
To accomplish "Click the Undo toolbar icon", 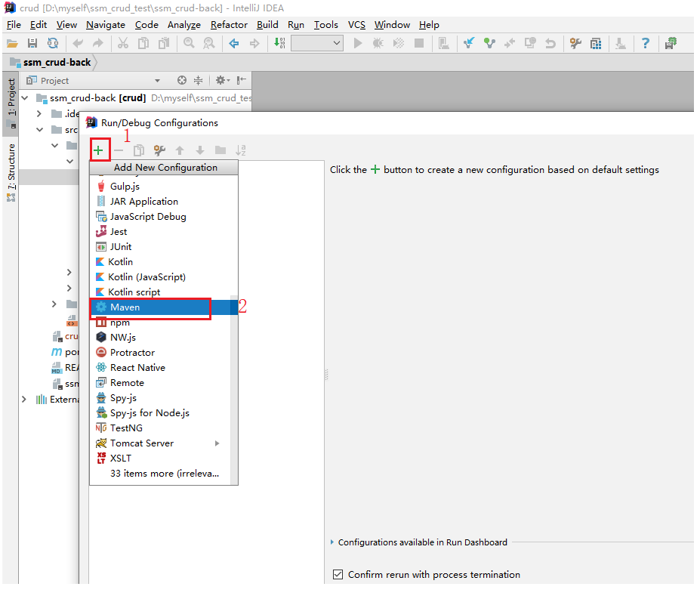I will point(78,43).
